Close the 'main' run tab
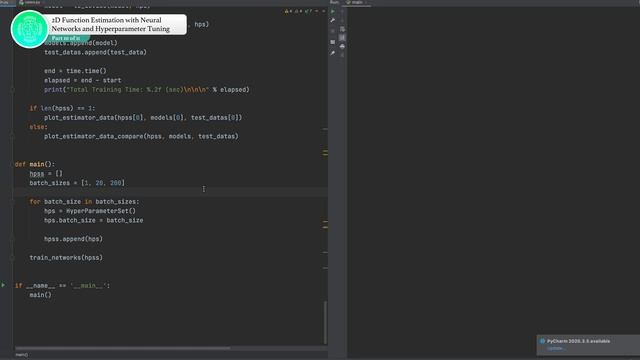Image resolution: width=640 pixels, height=360 pixels. (366, 2)
